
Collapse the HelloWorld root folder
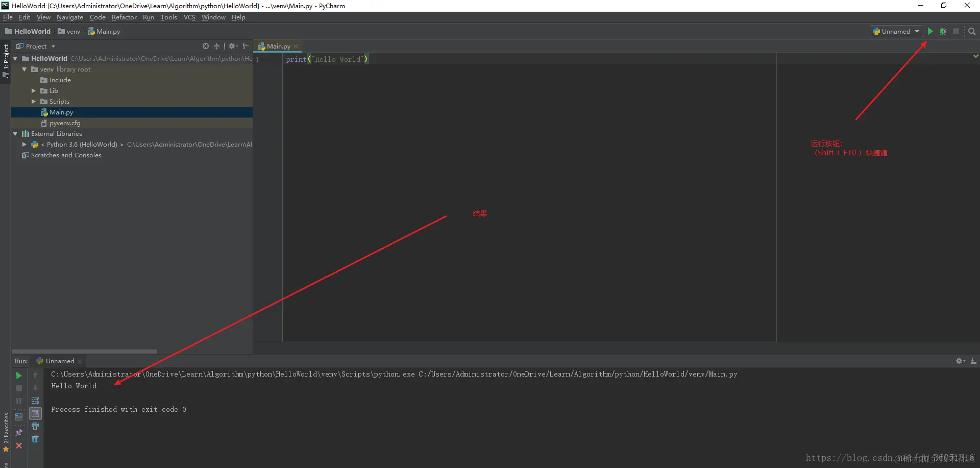pyautogui.click(x=15, y=59)
